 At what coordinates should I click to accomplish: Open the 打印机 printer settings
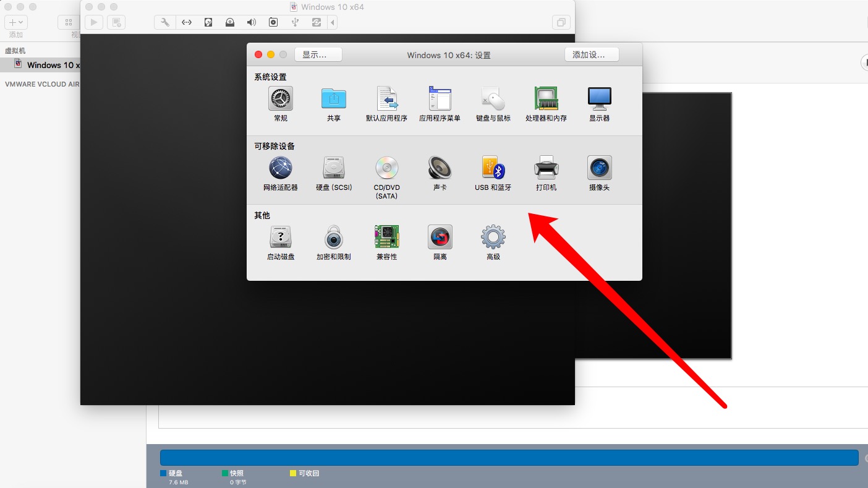(x=547, y=173)
